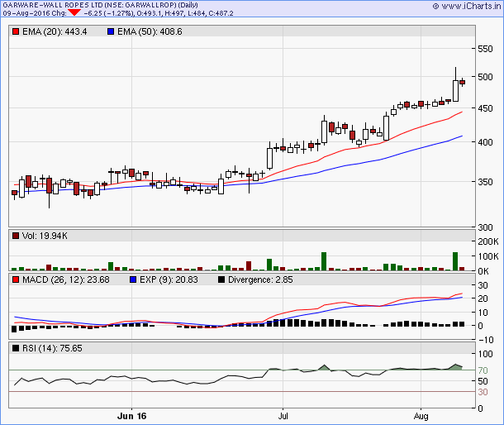
Task: Click the 300 price axis label
Action: point(485,227)
